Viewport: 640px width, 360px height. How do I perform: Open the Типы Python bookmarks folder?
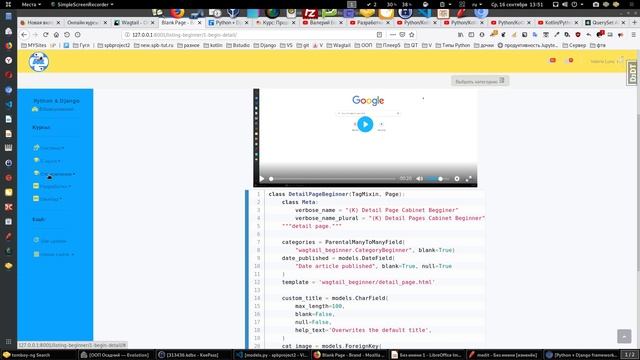453,45
